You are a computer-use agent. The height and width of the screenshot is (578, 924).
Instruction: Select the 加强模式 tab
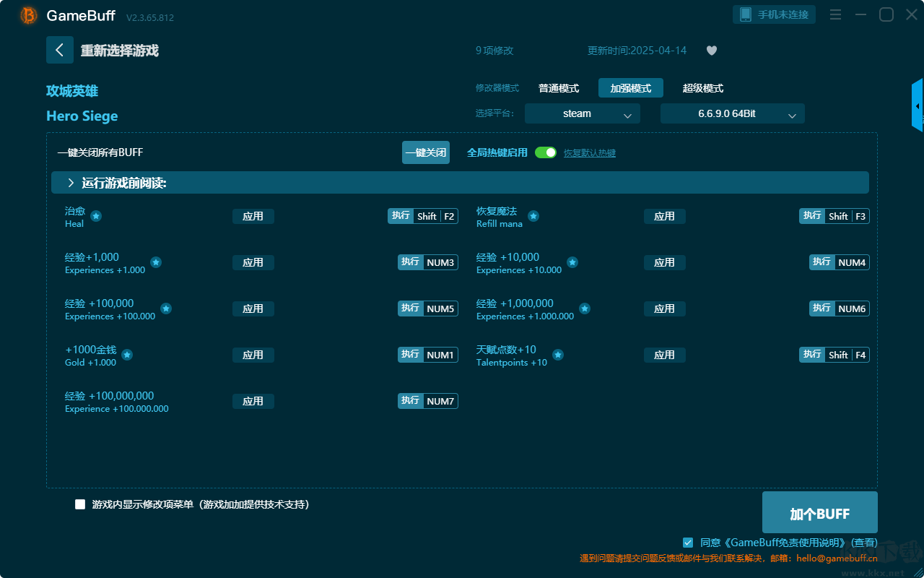click(631, 88)
